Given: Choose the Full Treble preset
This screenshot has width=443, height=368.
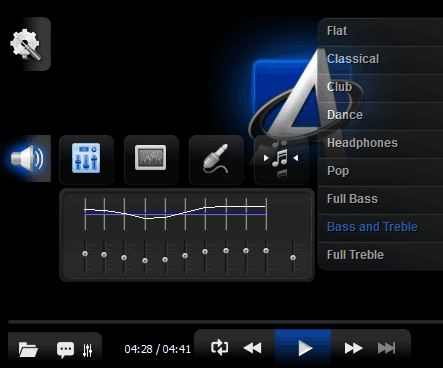Looking at the screenshot, I should point(381,255).
